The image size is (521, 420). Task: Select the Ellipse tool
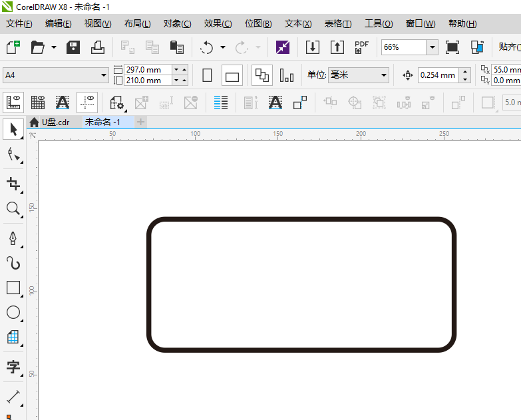point(13,312)
